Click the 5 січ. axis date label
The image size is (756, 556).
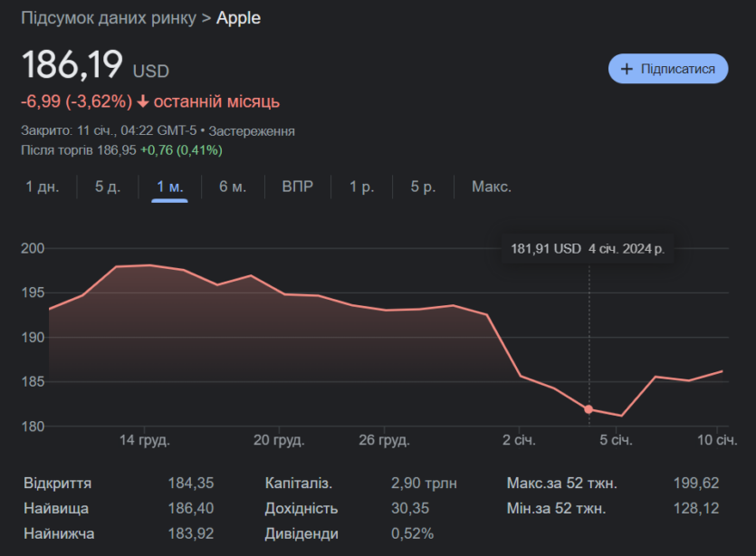coord(616,440)
